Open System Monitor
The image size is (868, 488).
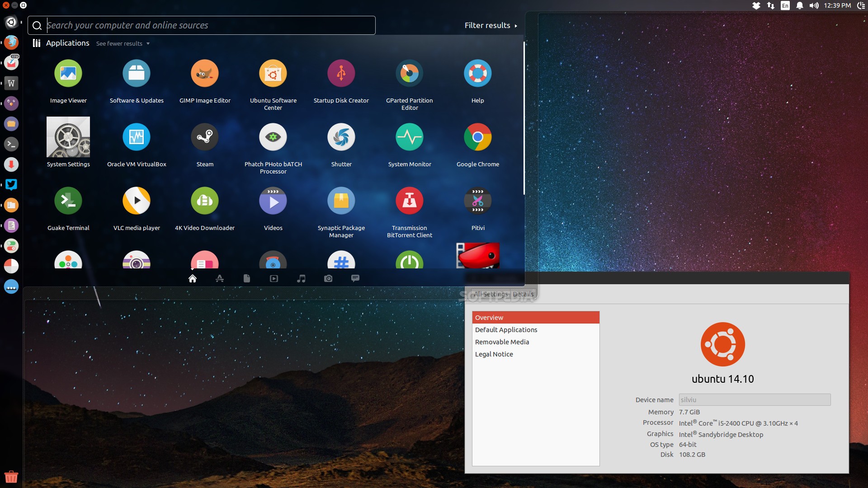pos(410,137)
